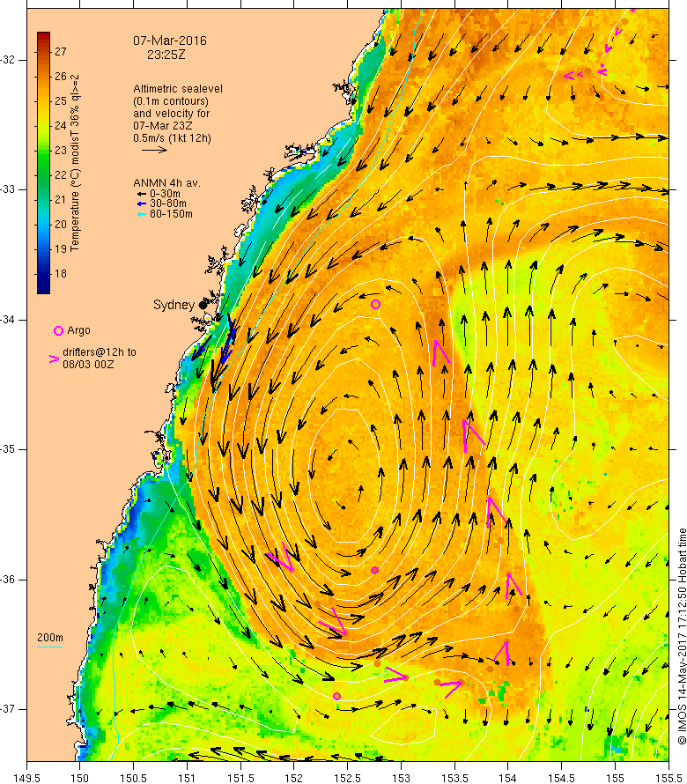Click the 22 tick on the color bar
The width and height of the screenshot is (687, 784).
tap(61, 174)
